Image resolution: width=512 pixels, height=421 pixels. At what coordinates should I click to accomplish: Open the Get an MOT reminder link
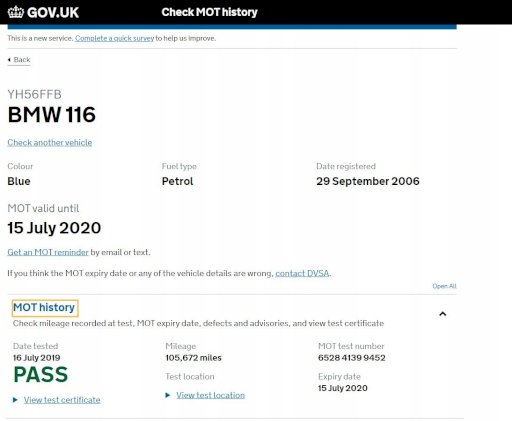pos(48,252)
